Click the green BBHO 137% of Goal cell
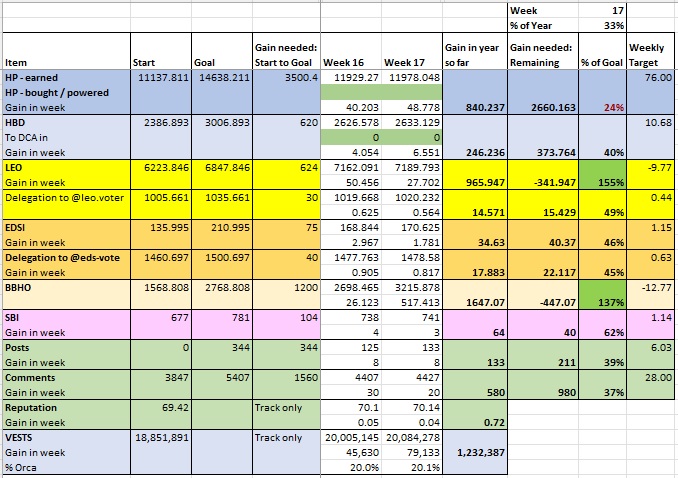678x478 pixels. coord(602,295)
